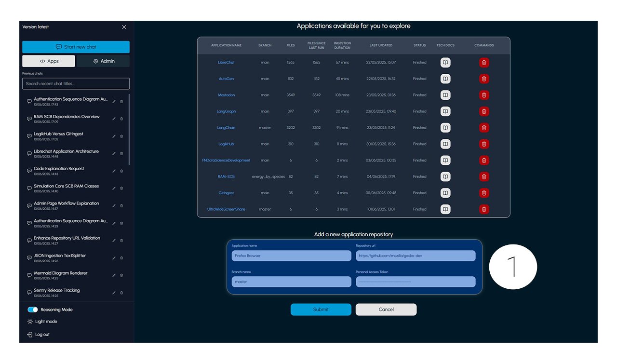Image resolution: width=617 pixels, height=364 pixels.
Task: Delete the LangChain application
Action: tap(484, 128)
